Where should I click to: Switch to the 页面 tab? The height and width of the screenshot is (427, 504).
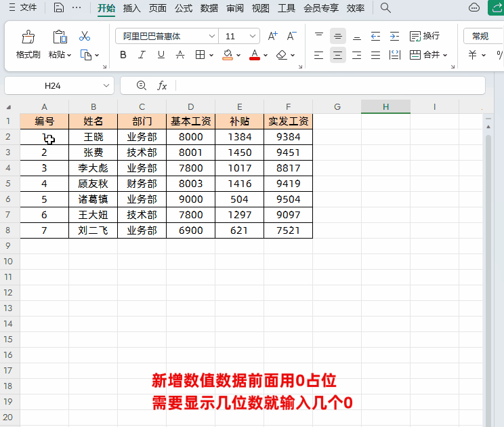point(157,8)
